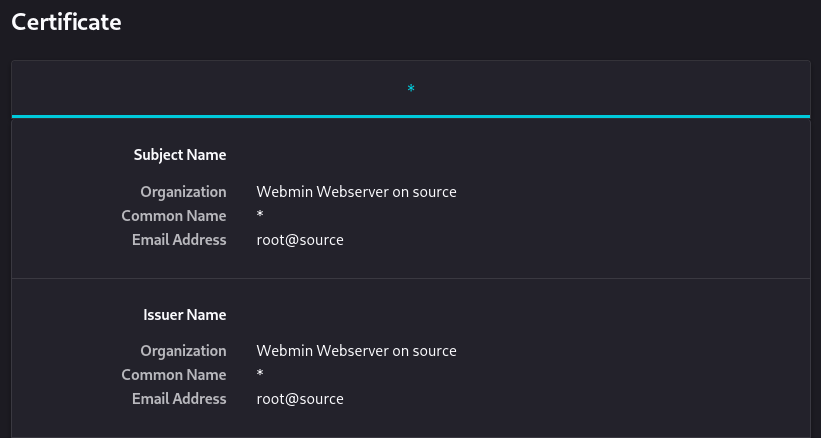Click the Common Name label under Issuer Name
Screen dimensions: 821x438
[174, 375]
